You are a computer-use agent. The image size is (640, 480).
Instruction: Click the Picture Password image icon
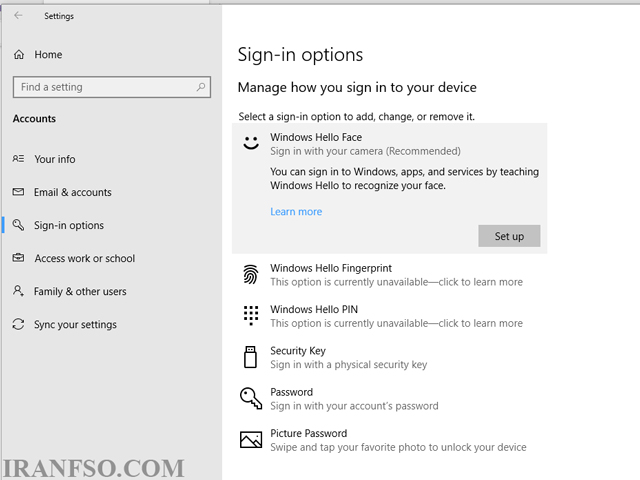point(251,440)
